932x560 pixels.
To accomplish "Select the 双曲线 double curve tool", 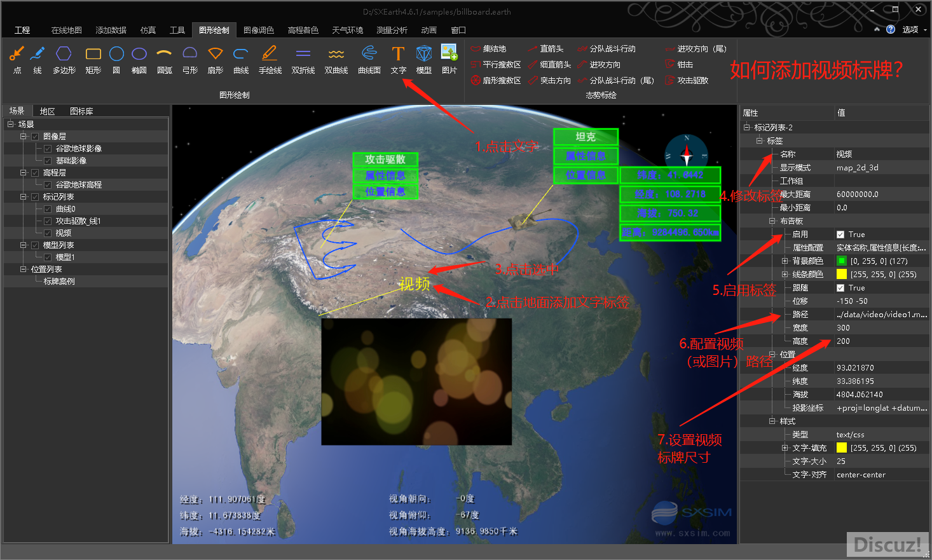I will (336, 60).
